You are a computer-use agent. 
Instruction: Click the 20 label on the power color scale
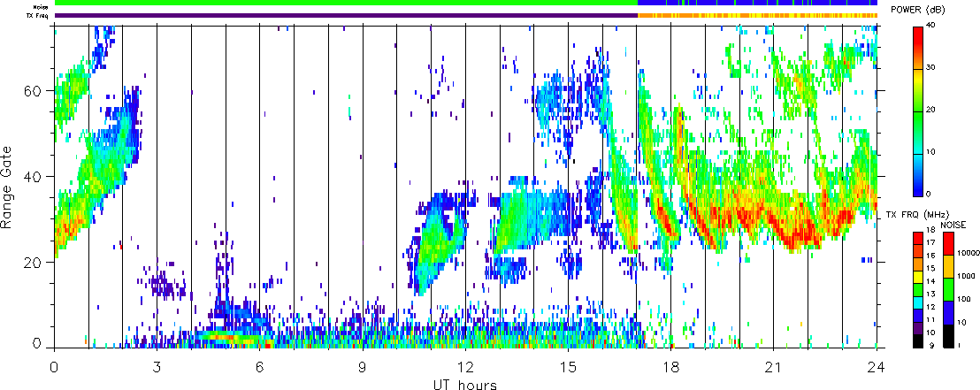(x=942, y=110)
